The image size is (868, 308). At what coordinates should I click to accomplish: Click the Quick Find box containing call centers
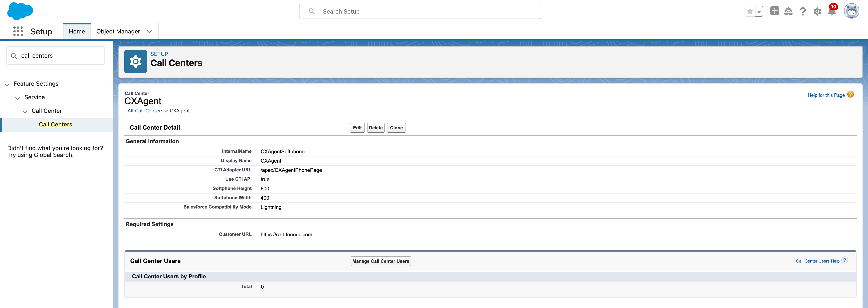pyautogui.click(x=56, y=56)
